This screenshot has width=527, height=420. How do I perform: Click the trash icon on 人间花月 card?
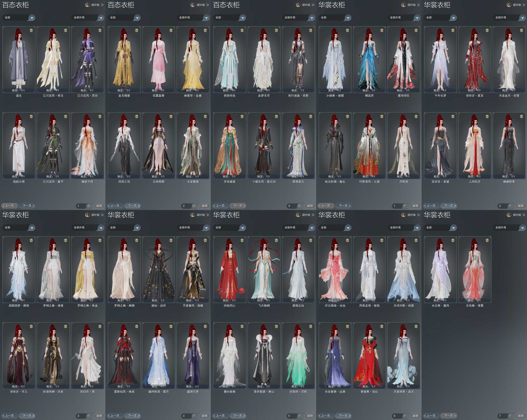(x=487, y=117)
